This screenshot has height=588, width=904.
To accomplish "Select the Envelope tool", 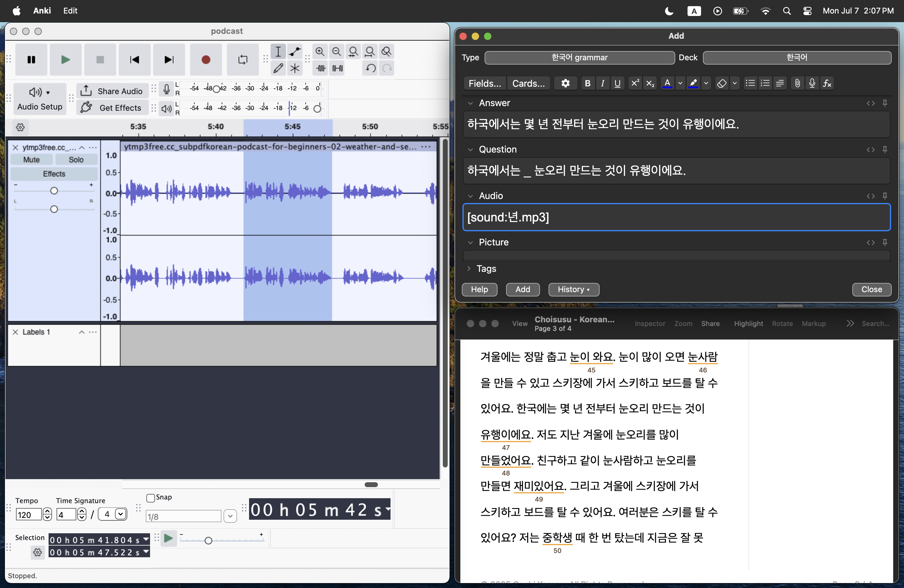I will pyautogui.click(x=294, y=51).
